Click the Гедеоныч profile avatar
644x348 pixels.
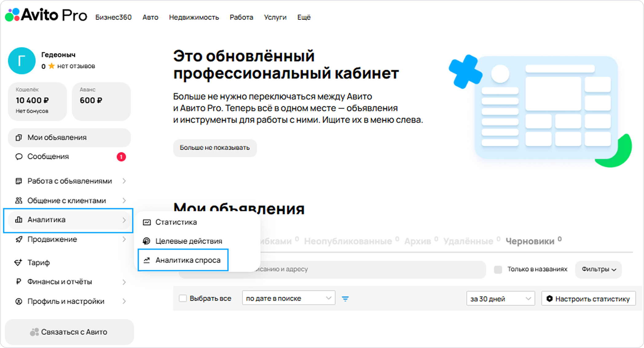pos(22,61)
